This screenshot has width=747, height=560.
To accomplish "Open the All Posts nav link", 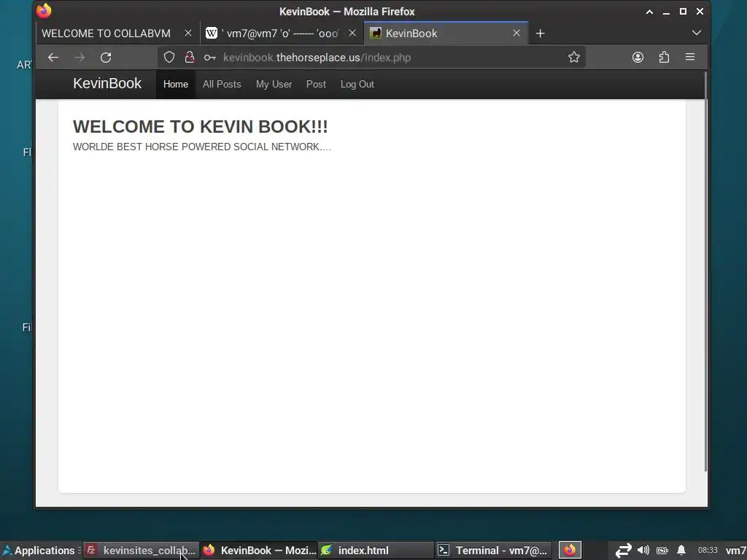I will pos(222,85).
